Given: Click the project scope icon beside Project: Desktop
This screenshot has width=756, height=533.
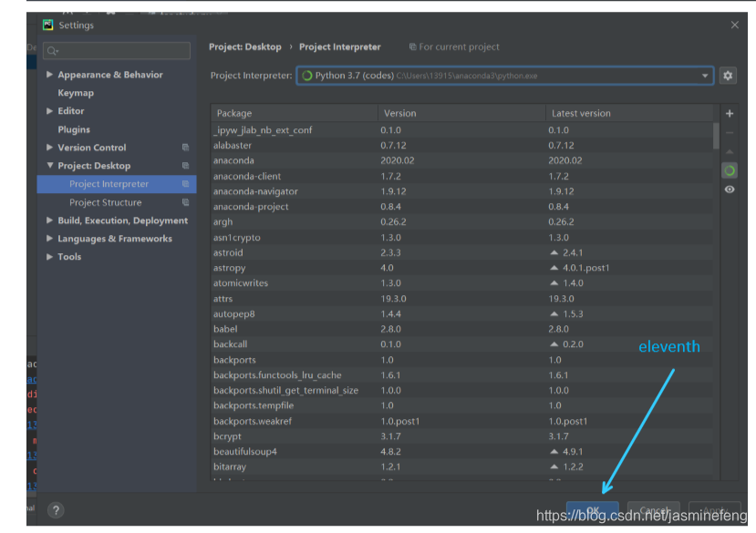Looking at the screenshot, I should pyautogui.click(x=185, y=166).
